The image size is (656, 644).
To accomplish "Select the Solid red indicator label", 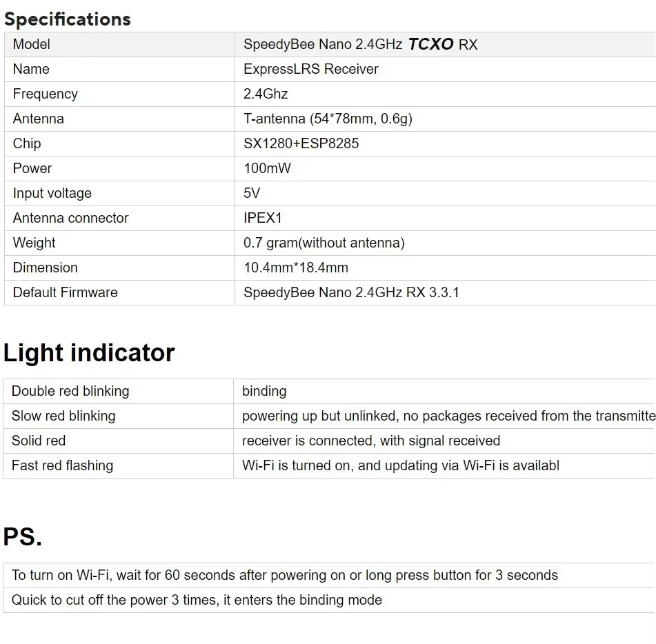I will [39, 441].
